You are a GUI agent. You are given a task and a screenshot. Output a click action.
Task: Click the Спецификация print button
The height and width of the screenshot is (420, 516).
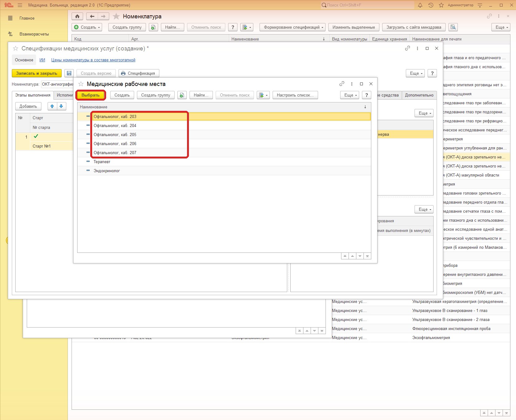point(139,73)
